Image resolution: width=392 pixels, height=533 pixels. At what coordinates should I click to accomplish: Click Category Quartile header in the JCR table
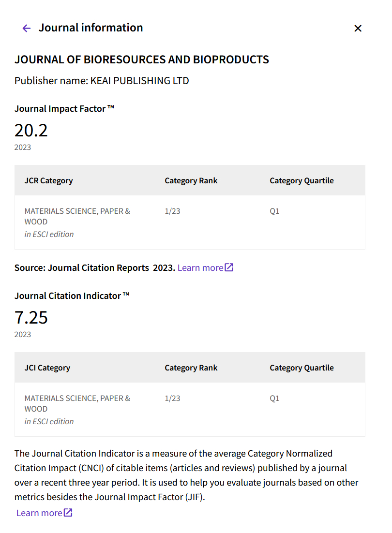coord(302,180)
